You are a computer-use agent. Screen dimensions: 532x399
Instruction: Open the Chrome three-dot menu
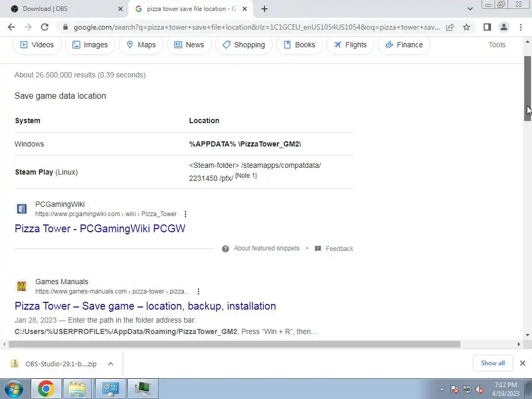(x=521, y=27)
